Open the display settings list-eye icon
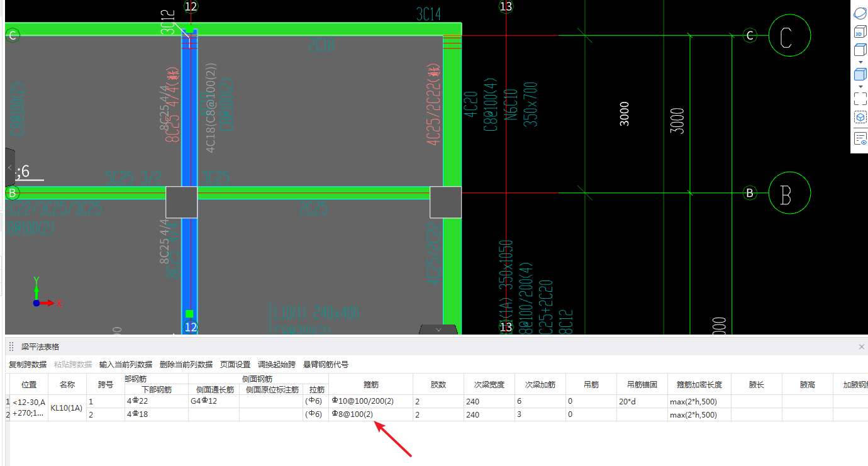 point(860,138)
